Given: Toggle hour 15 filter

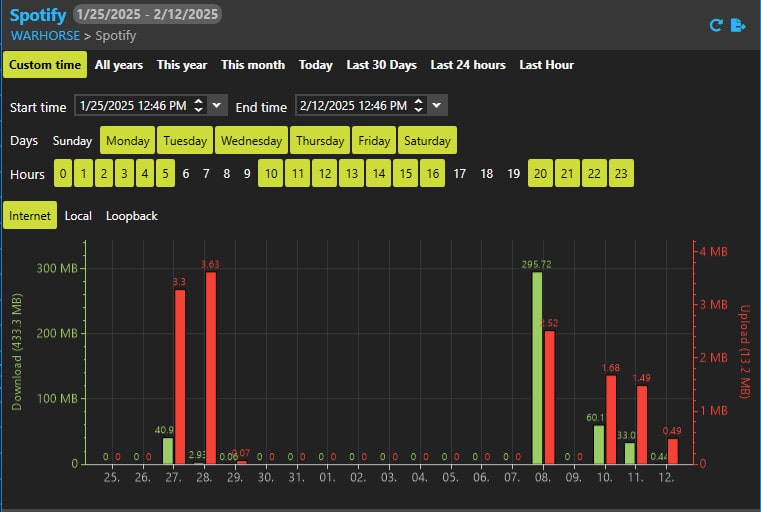Looking at the screenshot, I should (x=406, y=173).
